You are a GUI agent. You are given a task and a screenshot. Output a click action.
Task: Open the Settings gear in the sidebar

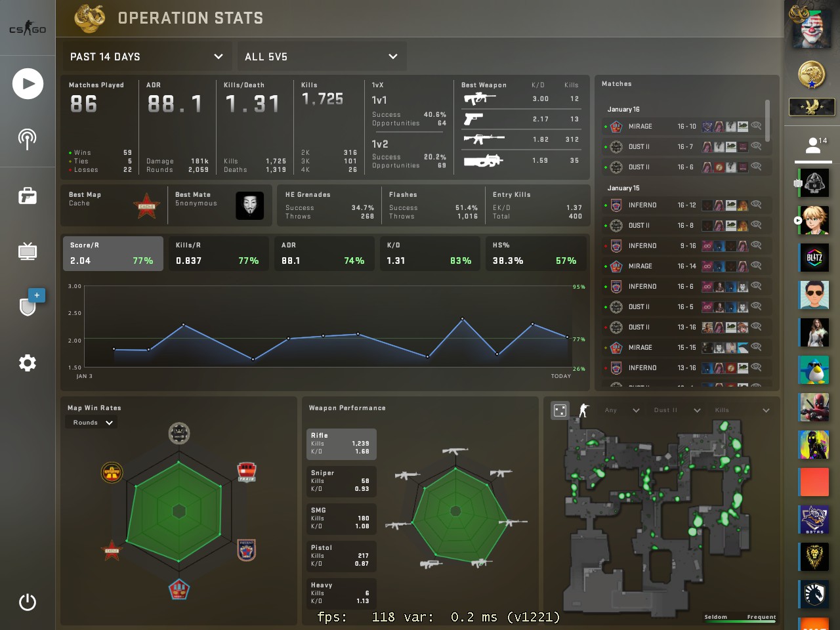point(28,363)
